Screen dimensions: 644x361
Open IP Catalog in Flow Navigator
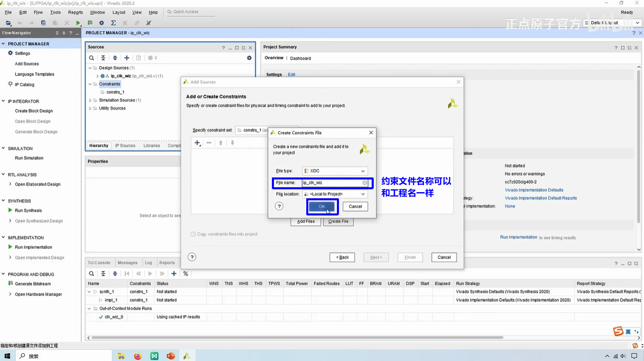25,85
